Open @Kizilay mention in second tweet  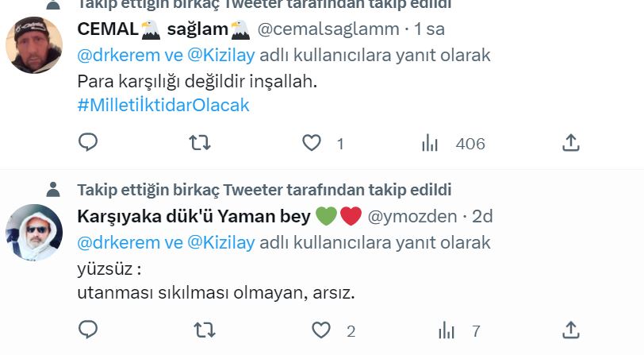[x=221, y=243]
